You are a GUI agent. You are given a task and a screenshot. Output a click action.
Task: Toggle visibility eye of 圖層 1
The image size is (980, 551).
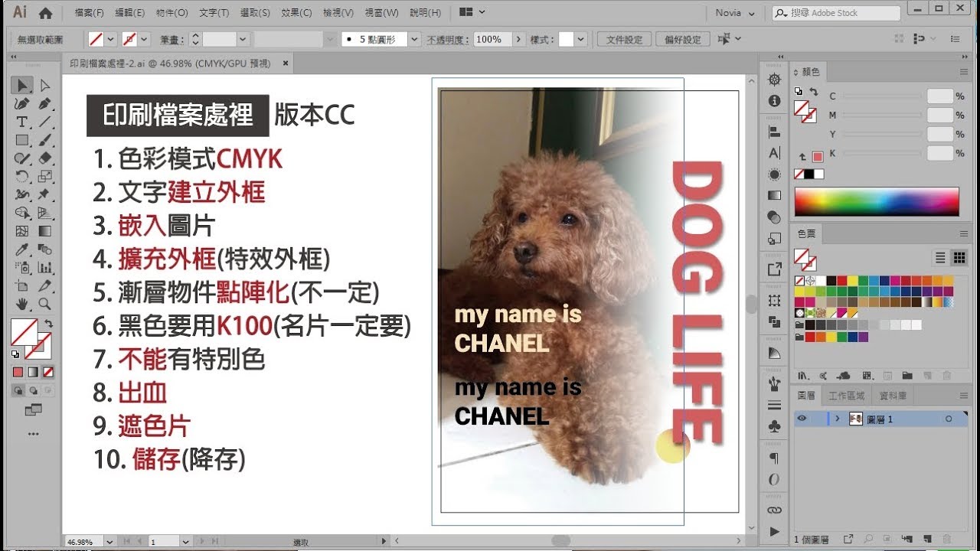pos(802,419)
